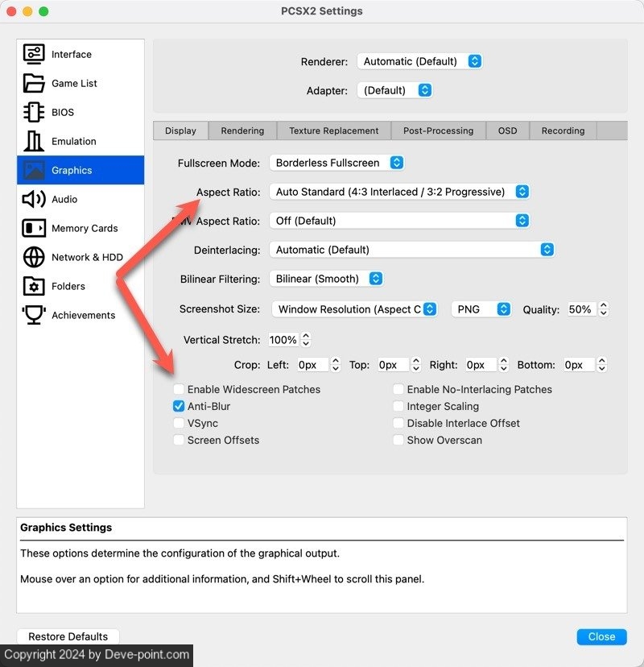The image size is (644, 667).
Task: Adjust the Crop Top stepper arrows
Action: [x=415, y=365]
